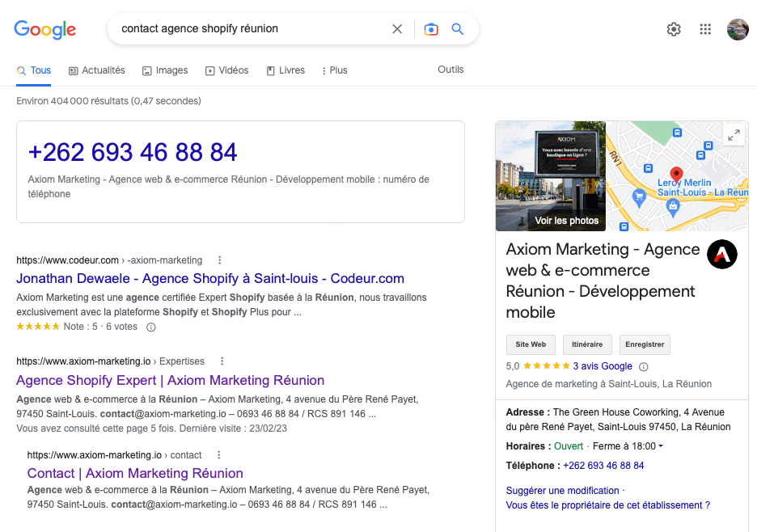Open options menu for axiom-marketing.io Expertises result
Image resolution: width=757 pixels, height=532 pixels.
click(x=222, y=361)
